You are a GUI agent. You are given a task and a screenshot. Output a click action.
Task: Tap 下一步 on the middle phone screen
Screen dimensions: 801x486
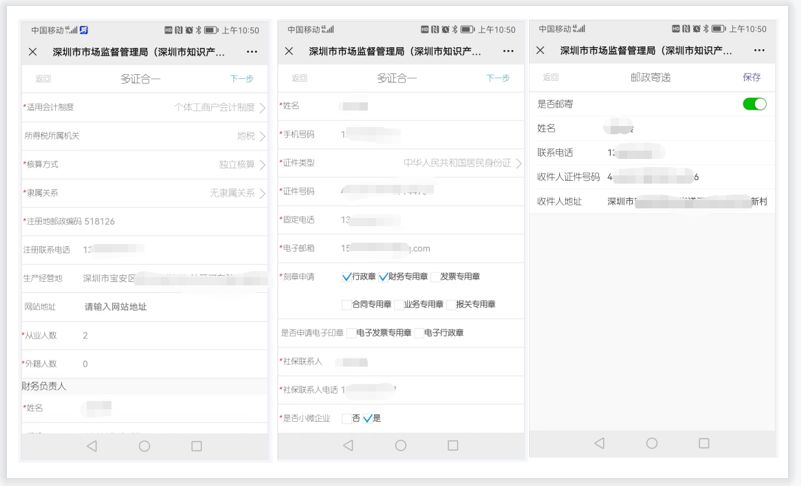(497, 78)
